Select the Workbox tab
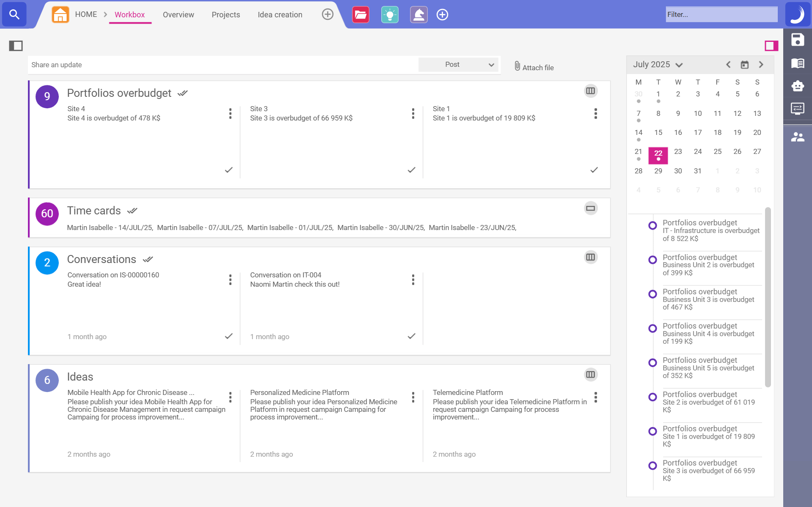Viewport: 812px width, 507px height. coord(129,15)
